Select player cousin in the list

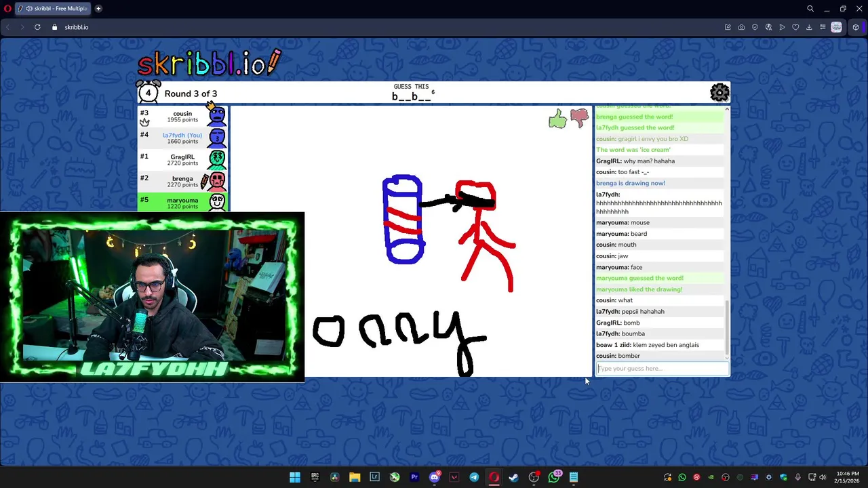(x=182, y=117)
